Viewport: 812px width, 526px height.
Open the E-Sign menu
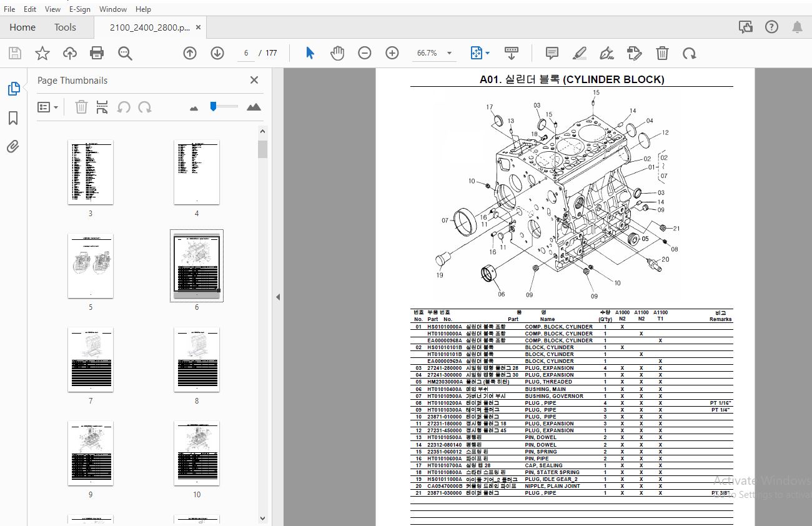tap(79, 9)
